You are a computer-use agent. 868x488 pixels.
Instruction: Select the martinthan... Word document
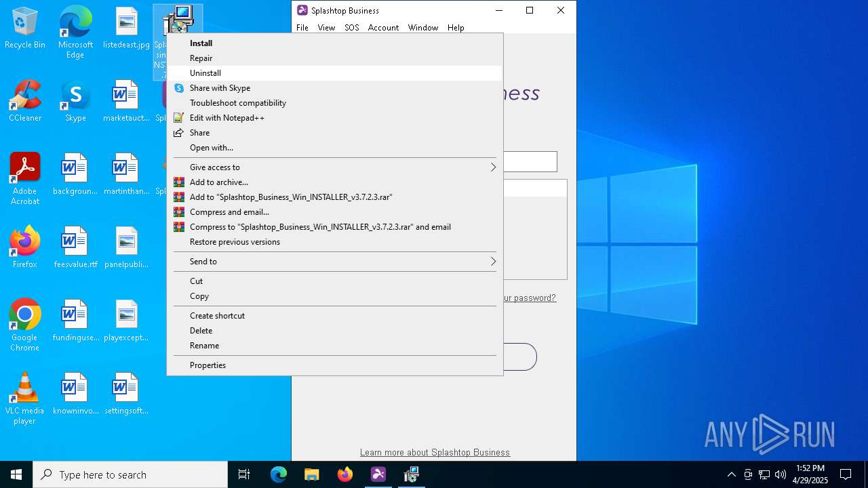click(x=126, y=175)
